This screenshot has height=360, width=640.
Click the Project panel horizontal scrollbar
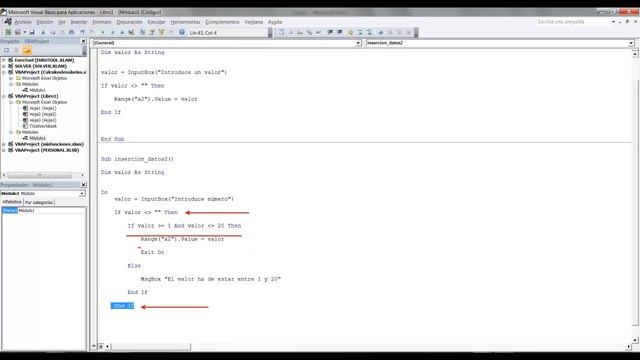43,175
